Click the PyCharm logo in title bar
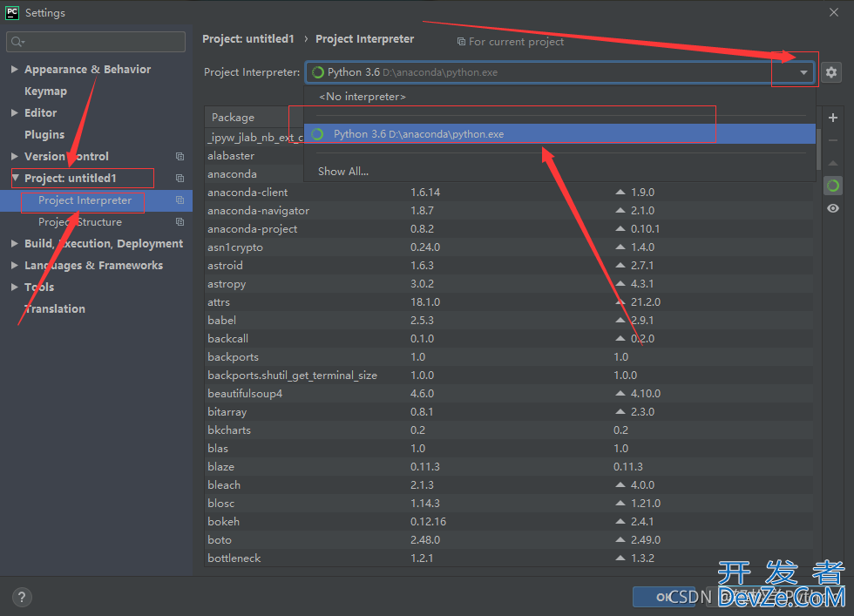This screenshot has height=616, width=854. pyautogui.click(x=12, y=12)
